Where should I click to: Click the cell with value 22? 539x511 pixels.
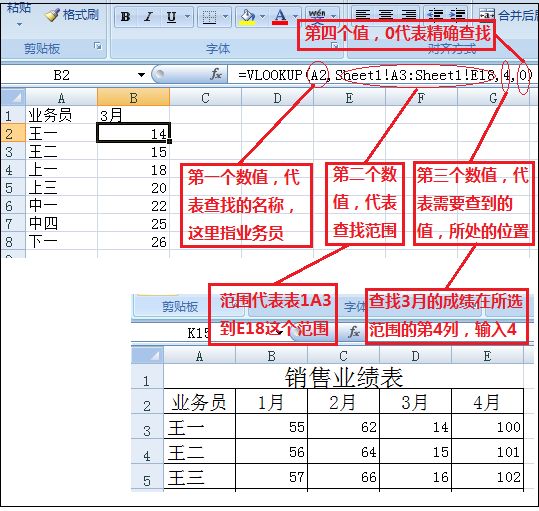point(133,205)
